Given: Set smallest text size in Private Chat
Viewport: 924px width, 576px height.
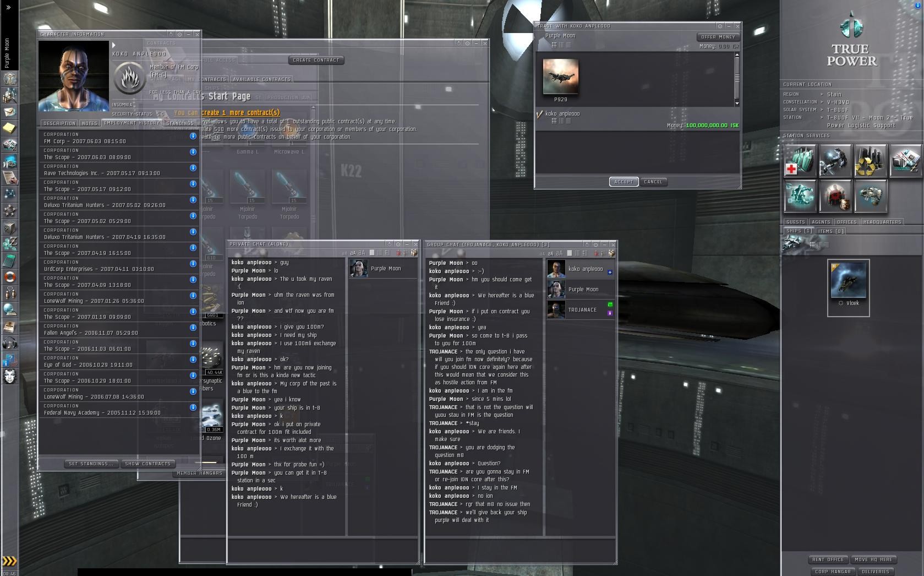Looking at the screenshot, I should [x=345, y=253].
